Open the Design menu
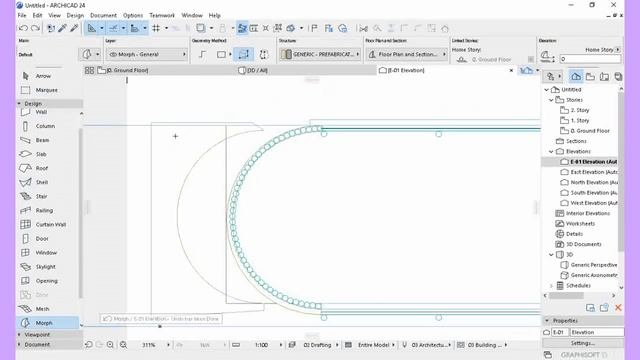 (x=75, y=15)
